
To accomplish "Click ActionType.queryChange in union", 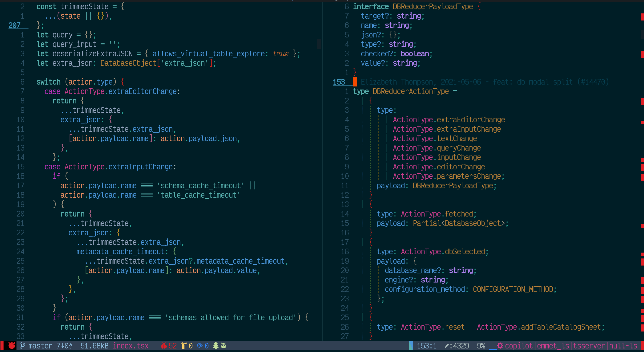I will pos(437,148).
